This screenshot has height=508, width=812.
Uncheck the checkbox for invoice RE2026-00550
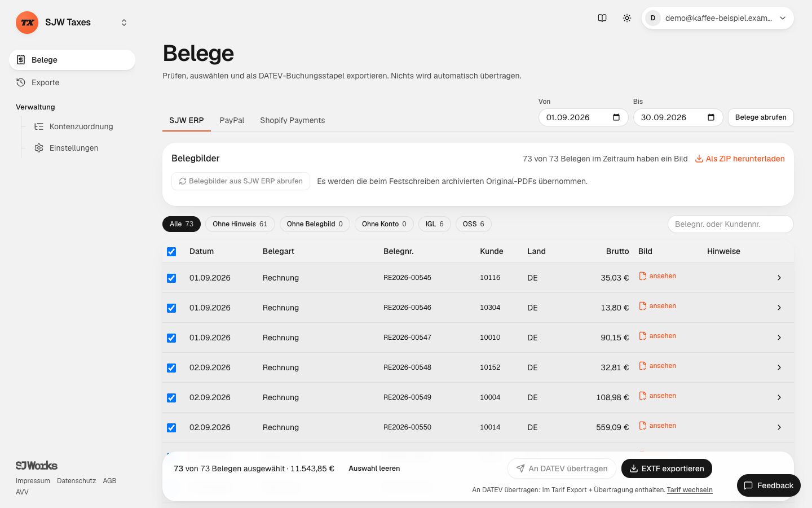tap(171, 428)
